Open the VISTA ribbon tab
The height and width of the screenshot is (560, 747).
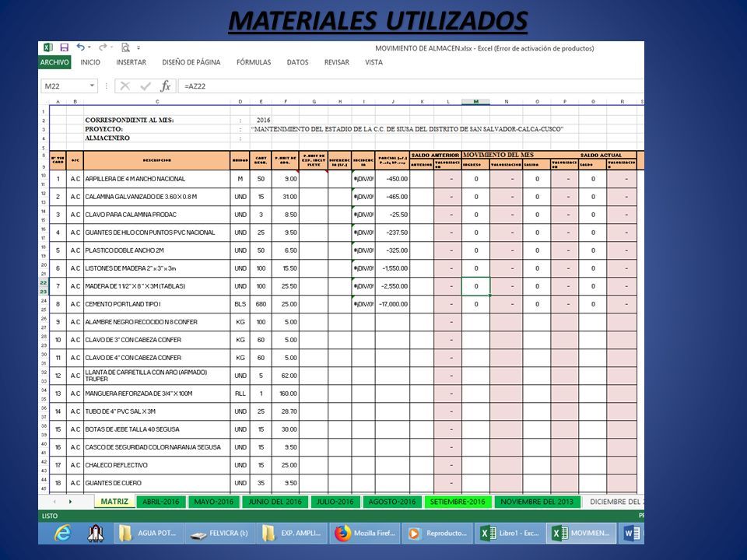[x=374, y=62]
